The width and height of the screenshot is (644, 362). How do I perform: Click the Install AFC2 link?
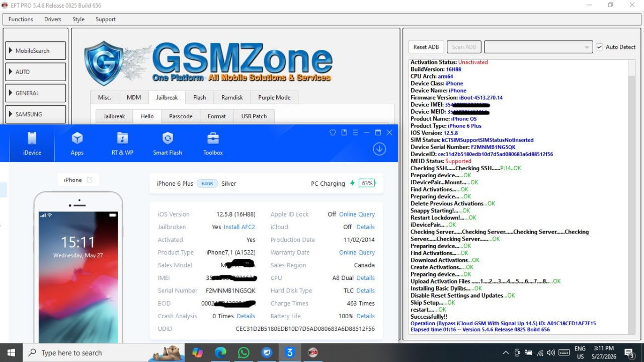239,227
